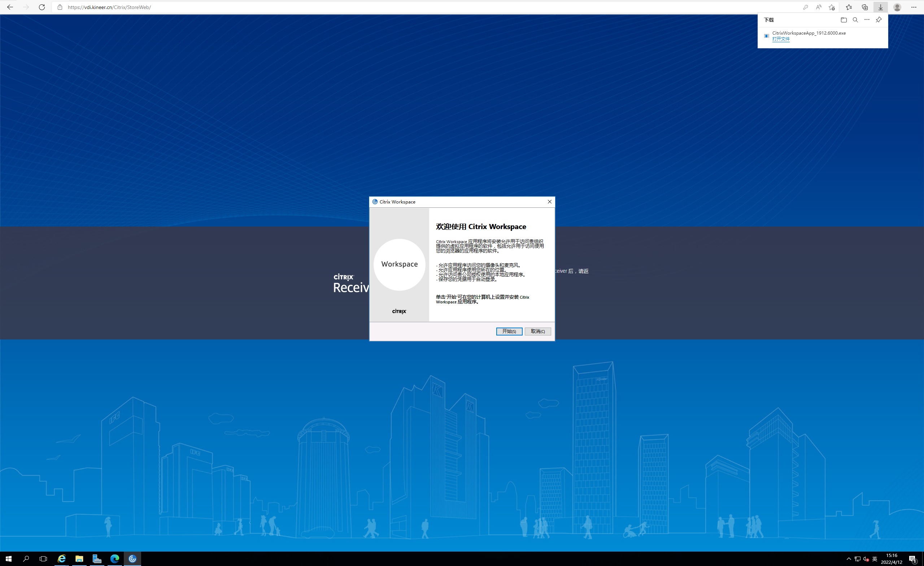The image size is (924, 566).
Task: Toggle the Downloads toolbar button
Action: [x=880, y=7]
